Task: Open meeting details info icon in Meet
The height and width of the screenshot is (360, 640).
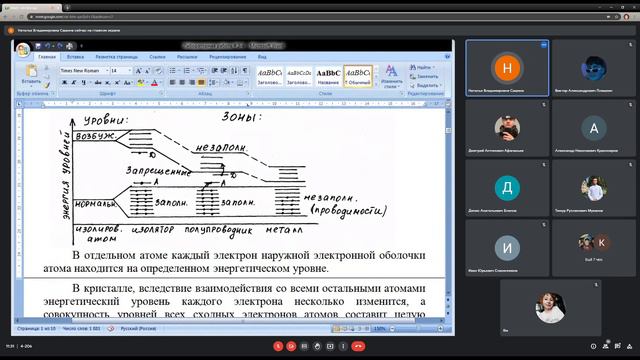Action: (x=593, y=346)
